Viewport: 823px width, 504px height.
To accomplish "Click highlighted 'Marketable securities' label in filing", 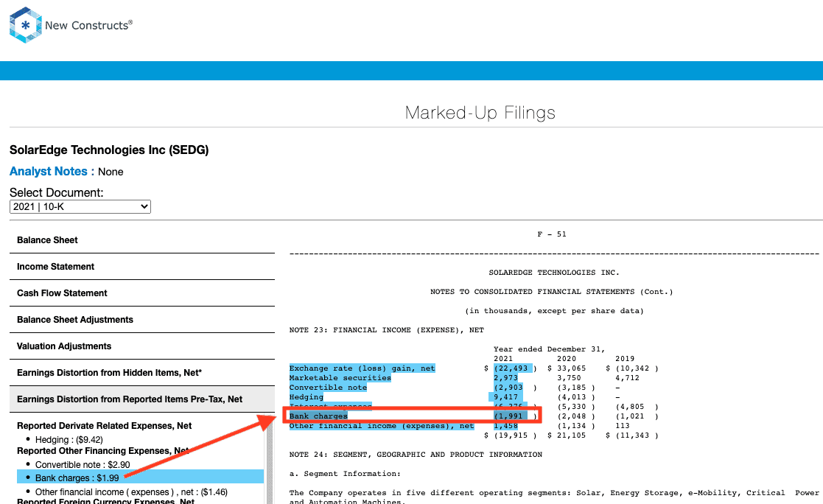I will (340, 378).
